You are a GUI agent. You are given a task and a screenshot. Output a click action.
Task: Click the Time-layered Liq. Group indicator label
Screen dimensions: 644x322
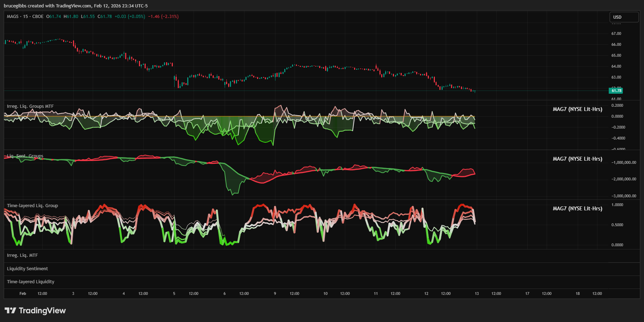32,205
